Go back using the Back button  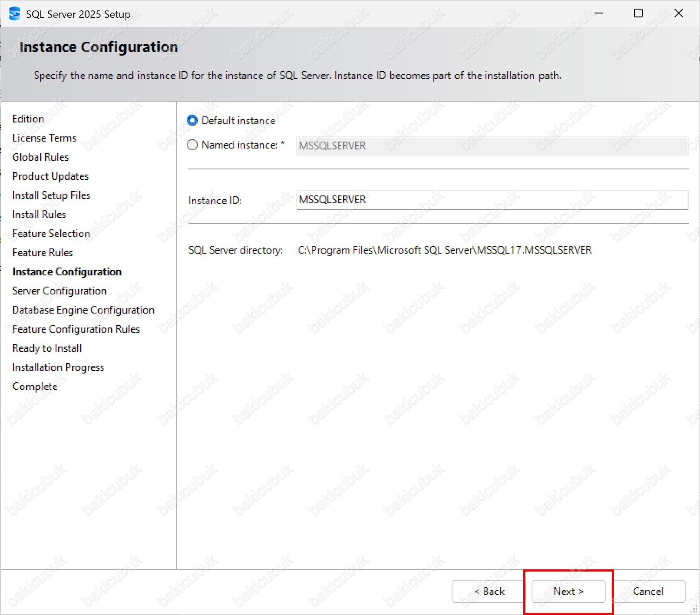489,592
